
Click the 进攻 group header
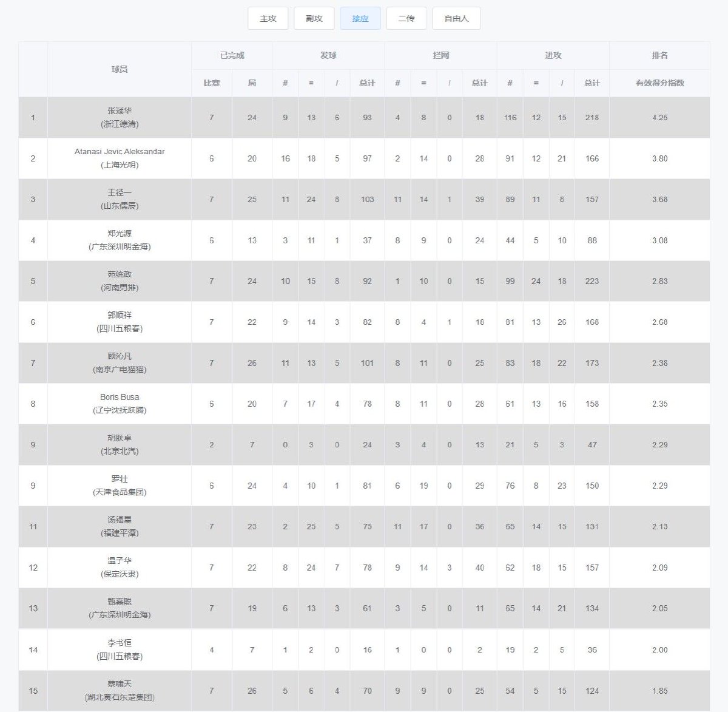tap(553, 55)
